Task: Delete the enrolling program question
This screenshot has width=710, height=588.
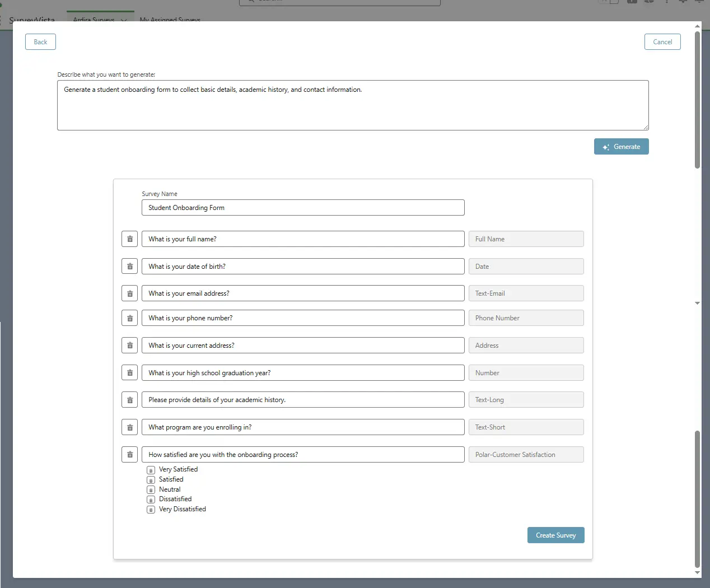Action: click(129, 427)
